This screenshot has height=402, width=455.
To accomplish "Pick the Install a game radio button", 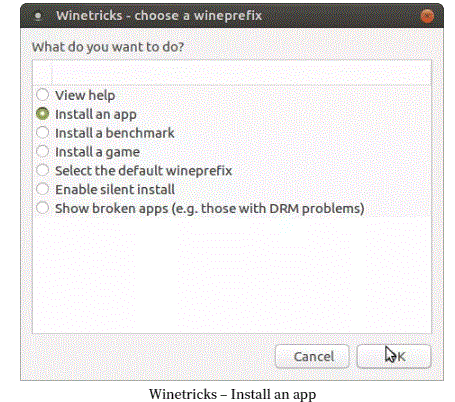I will coord(42,151).
